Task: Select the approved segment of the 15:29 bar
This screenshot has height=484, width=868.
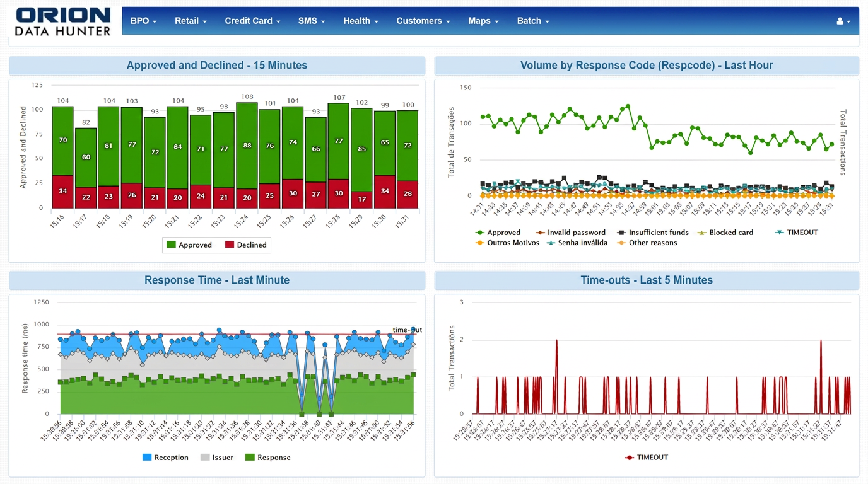Action: point(361,150)
